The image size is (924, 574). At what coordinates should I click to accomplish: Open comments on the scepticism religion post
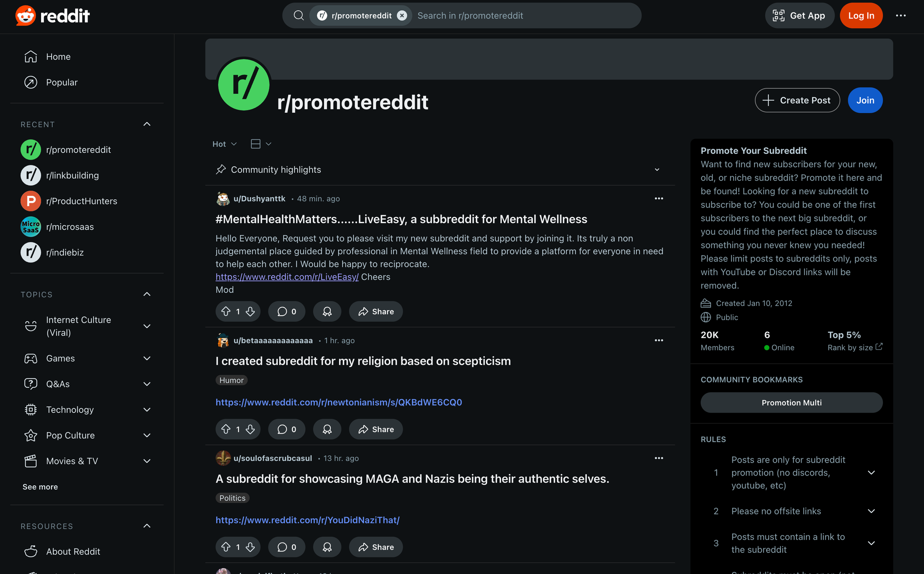[287, 429]
